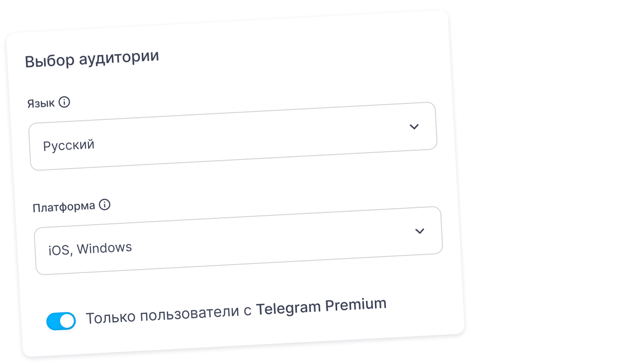Viewport: 638px width, 364px height.
Task: Click the white knob of the Premium switch
Action: pyautogui.click(x=68, y=321)
